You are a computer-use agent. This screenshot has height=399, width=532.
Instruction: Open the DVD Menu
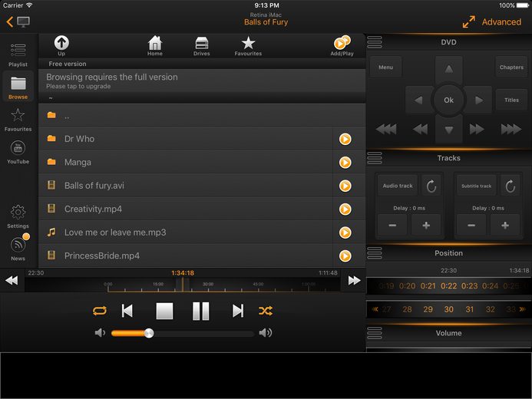(386, 67)
